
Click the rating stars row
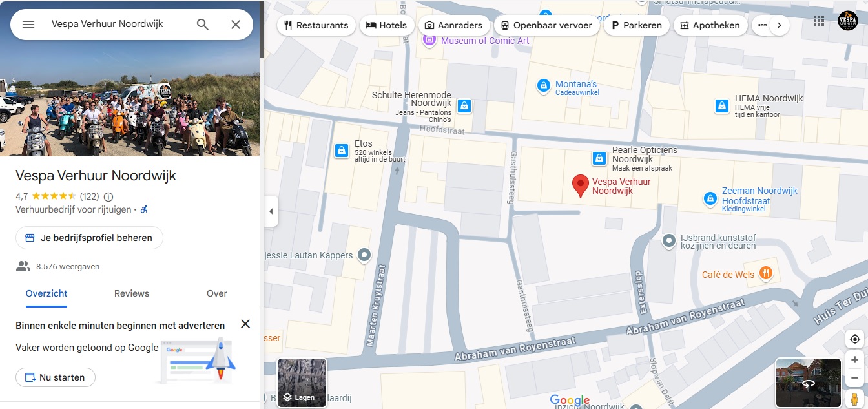pyautogui.click(x=54, y=196)
